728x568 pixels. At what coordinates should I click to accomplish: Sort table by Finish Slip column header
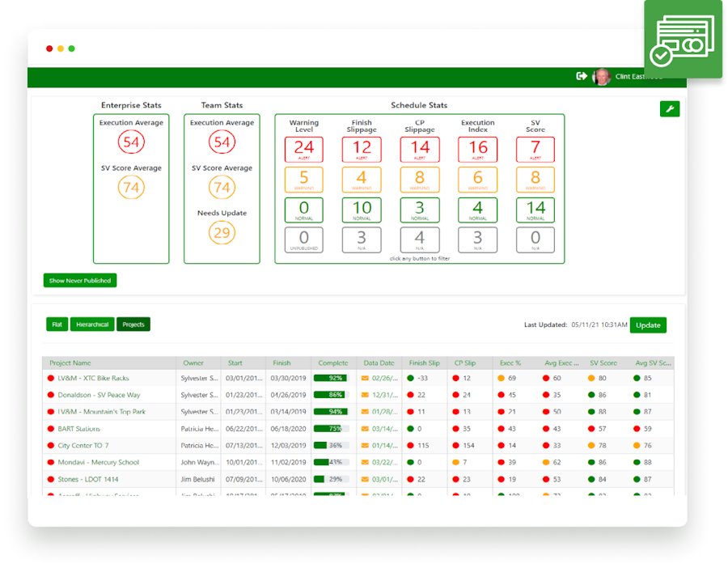pos(425,363)
